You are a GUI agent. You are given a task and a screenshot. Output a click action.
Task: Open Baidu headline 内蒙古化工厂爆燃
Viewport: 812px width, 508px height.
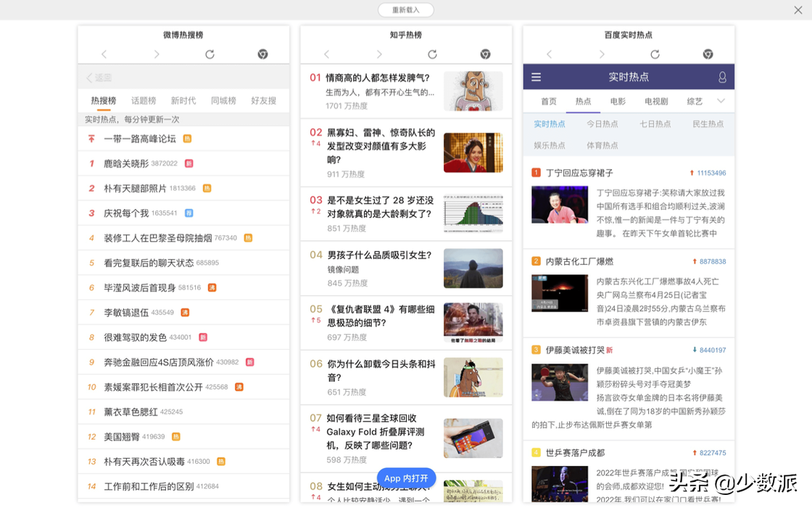pyautogui.click(x=579, y=261)
